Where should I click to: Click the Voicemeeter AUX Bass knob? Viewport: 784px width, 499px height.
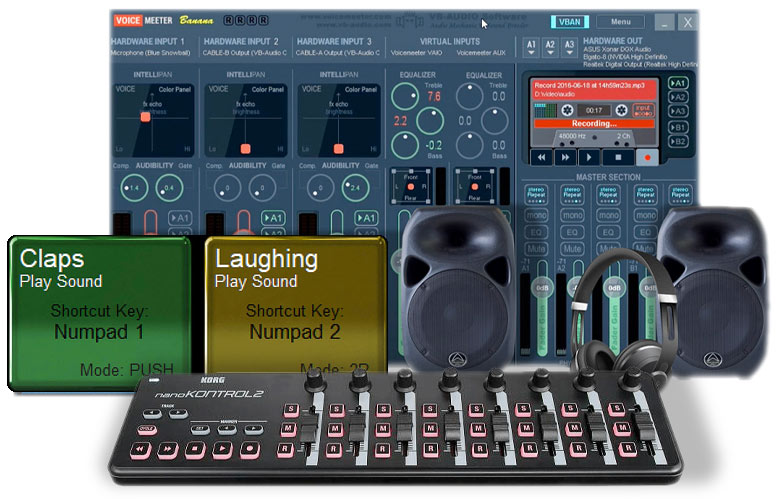click(x=470, y=145)
